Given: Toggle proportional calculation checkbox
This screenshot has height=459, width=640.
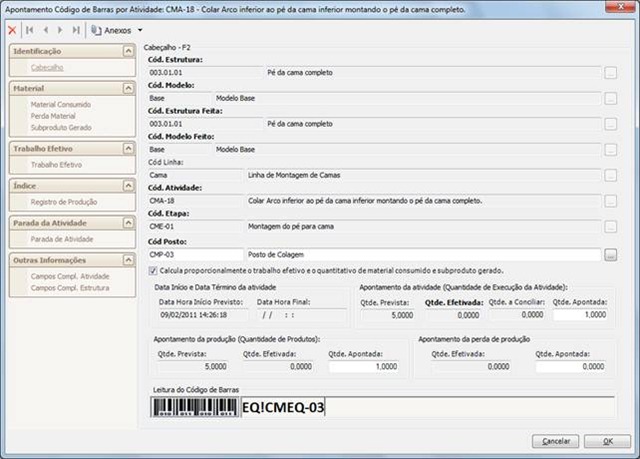Looking at the screenshot, I should pyautogui.click(x=153, y=271).
